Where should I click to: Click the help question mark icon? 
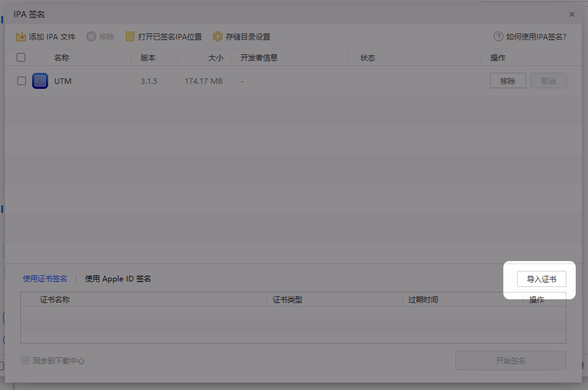498,37
